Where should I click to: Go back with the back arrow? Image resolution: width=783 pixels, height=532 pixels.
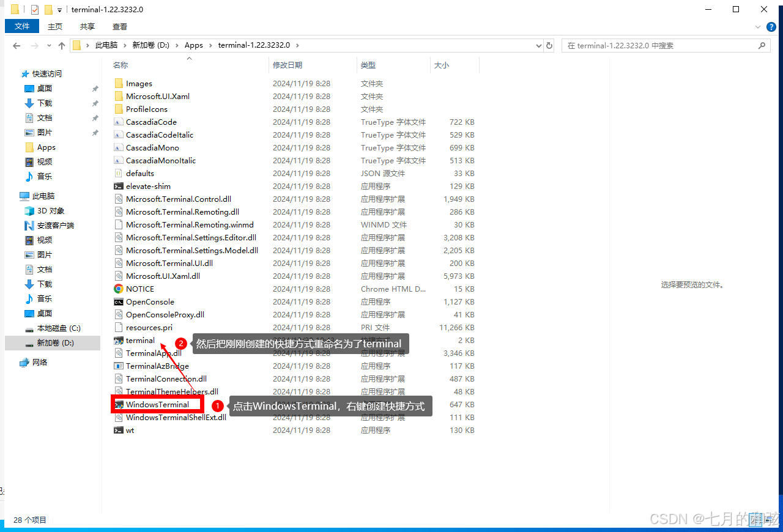point(17,46)
